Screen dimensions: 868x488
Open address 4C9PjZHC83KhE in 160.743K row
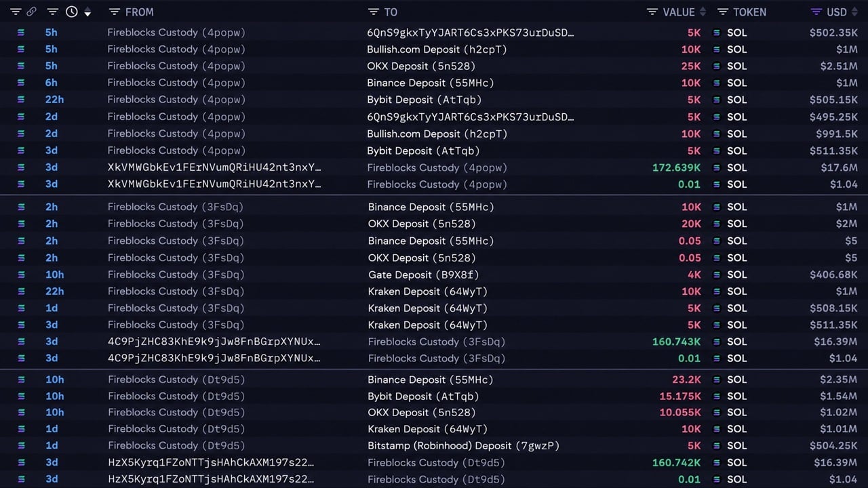214,342
